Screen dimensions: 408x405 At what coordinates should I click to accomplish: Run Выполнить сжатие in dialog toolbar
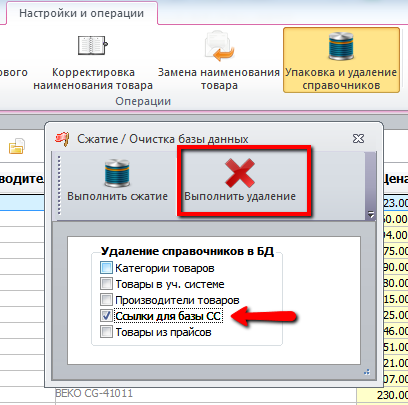click(117, 181)
